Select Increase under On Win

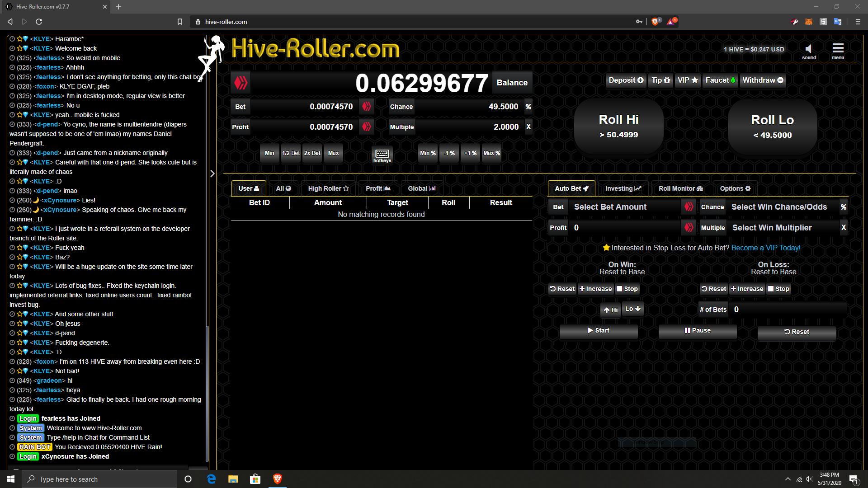click(595, 289)
